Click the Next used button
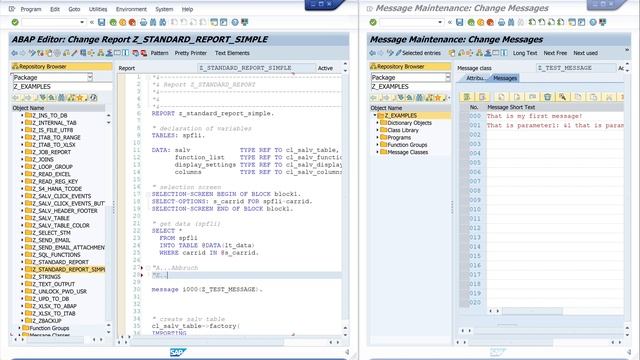This screenshot has width=640, height=360. click(585, 53)
